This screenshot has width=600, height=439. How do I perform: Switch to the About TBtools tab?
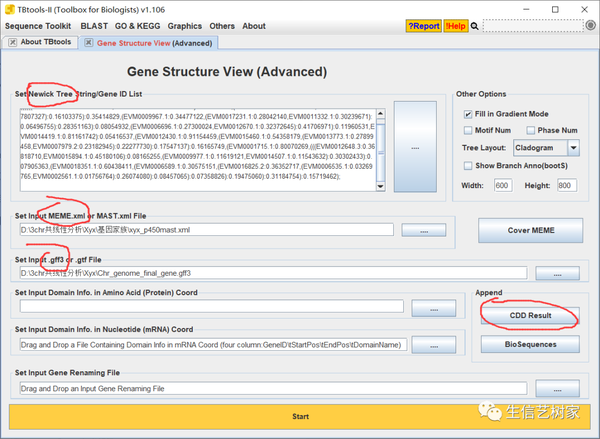pyautogui.click(x=46, y=42)
